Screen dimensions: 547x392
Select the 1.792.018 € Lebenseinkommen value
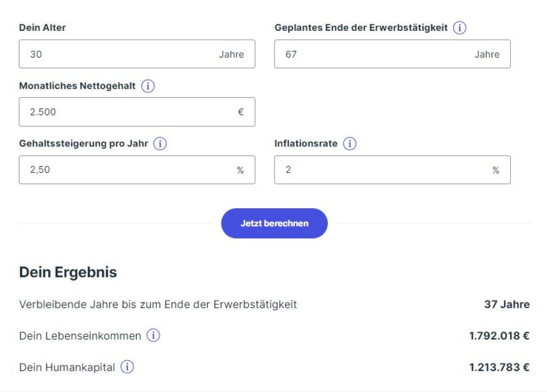pos(499,336)
